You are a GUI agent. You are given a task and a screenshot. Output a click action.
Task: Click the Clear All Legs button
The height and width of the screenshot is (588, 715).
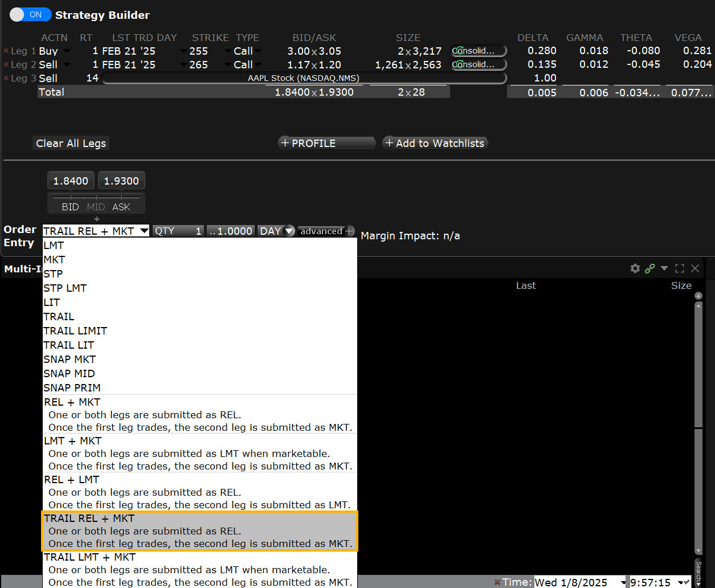tap(71, 143)
